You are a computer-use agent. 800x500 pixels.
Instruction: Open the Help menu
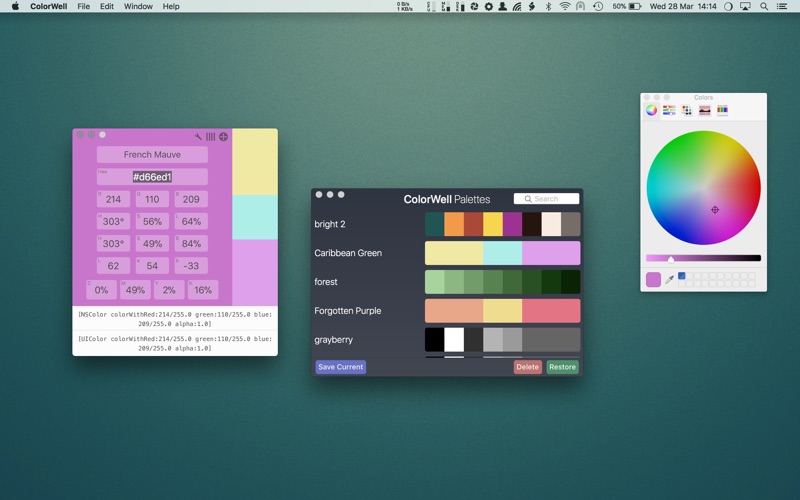pos(171,7)
